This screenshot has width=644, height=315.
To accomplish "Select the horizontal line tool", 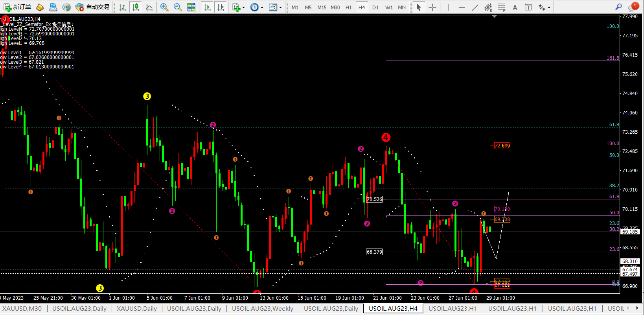I will (462, 7).
